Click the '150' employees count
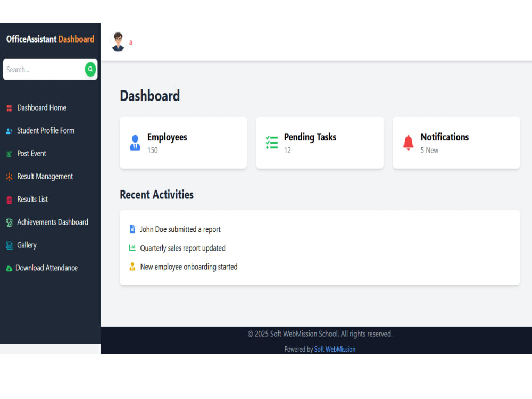Screen dimensions: 532x399 click(x=152, y=151)
